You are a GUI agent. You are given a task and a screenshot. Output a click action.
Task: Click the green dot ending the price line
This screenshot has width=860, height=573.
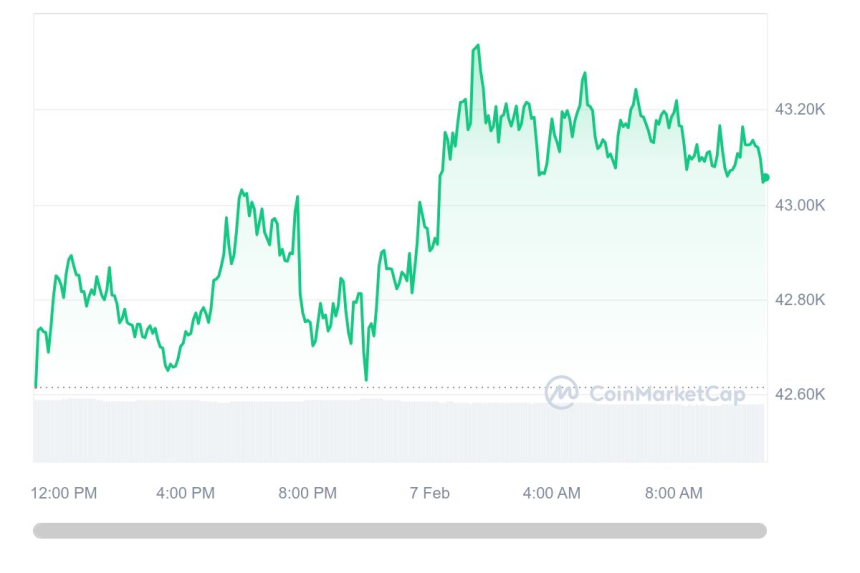pos(765,178)
